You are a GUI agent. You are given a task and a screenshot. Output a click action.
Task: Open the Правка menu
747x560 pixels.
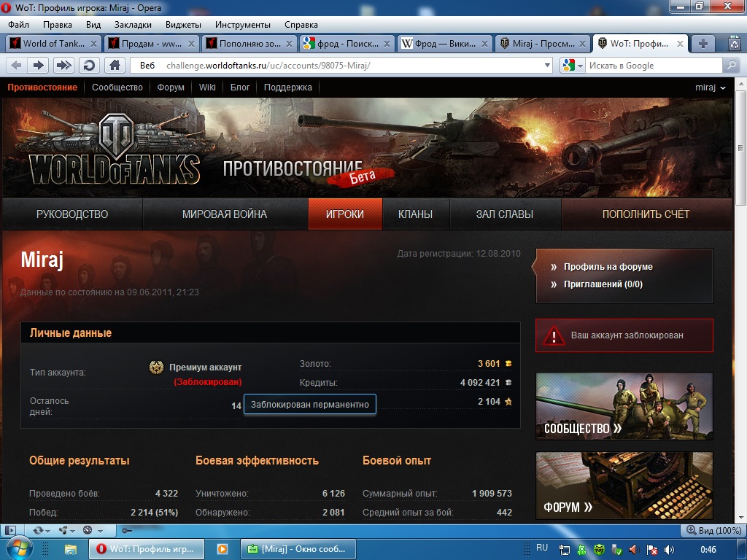[57, 25]
